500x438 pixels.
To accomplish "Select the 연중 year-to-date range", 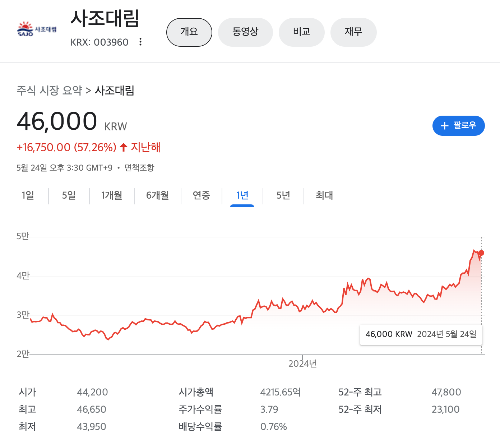I will click(x=201, y=195).
